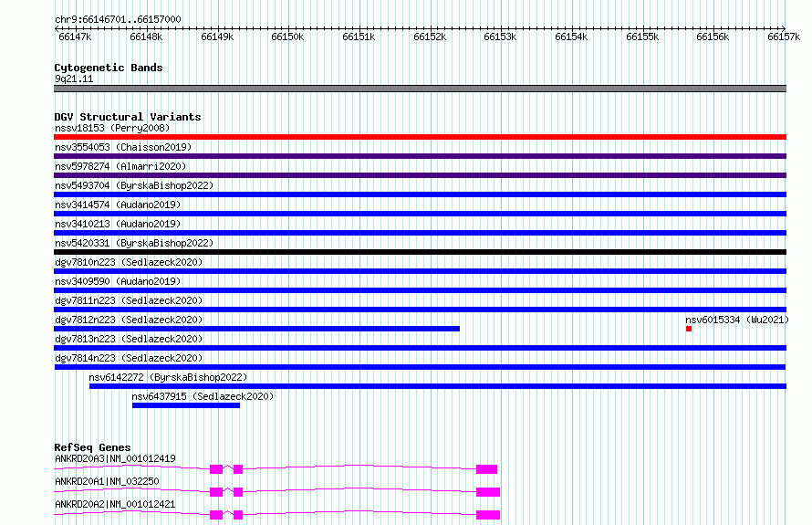
Task: Click the blue dgv7814n223 variant bar
Action: point(420,367)
